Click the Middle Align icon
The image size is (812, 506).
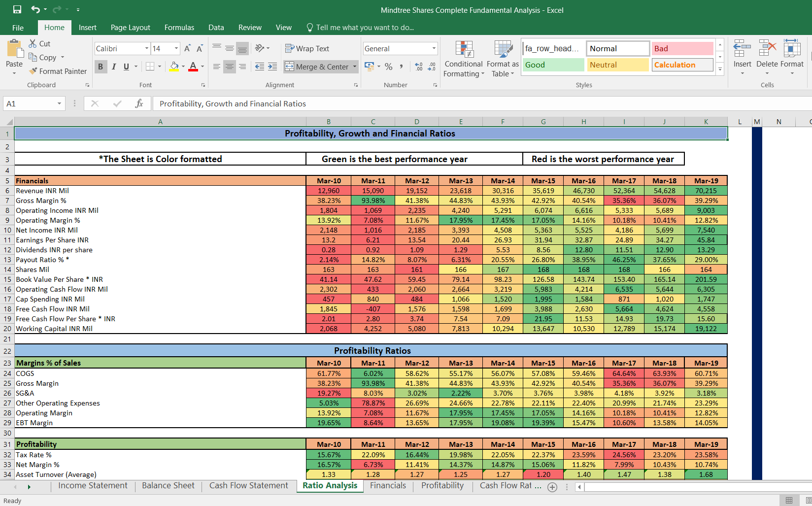pyautogui.click(x=230, y=48)
